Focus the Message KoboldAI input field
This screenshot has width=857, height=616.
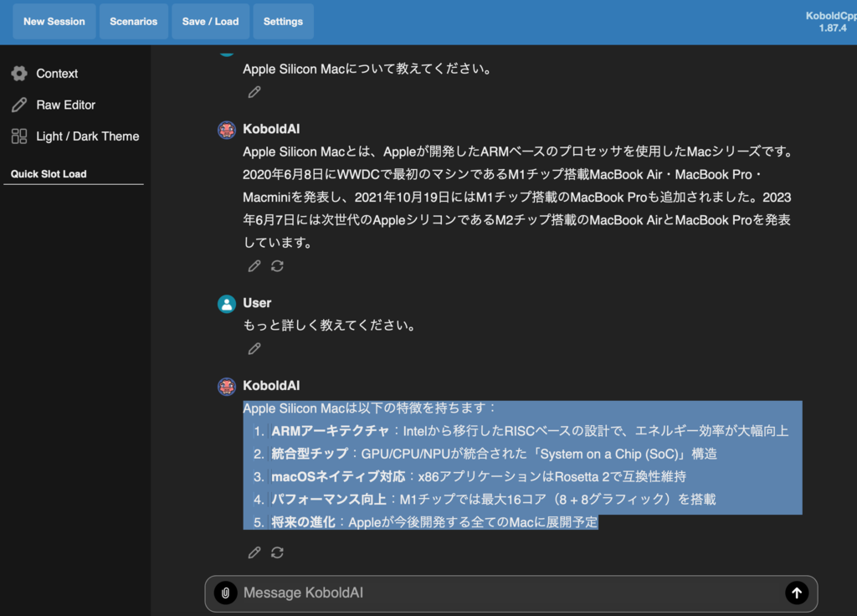[x=511, y=593]
